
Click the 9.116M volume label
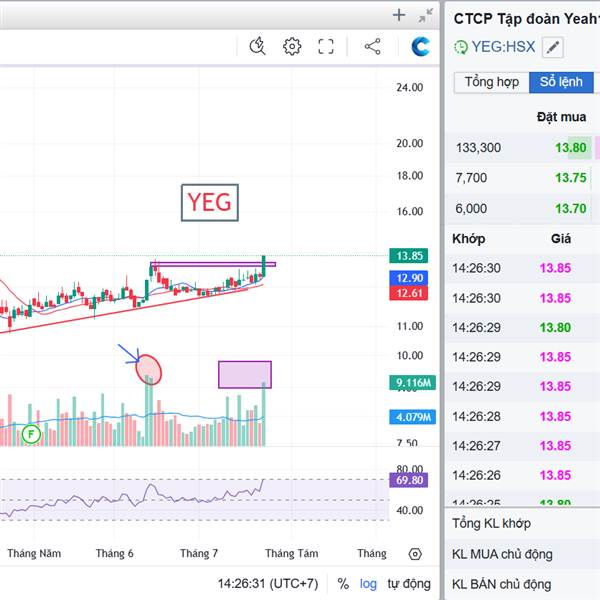click(x=412, y=383)
